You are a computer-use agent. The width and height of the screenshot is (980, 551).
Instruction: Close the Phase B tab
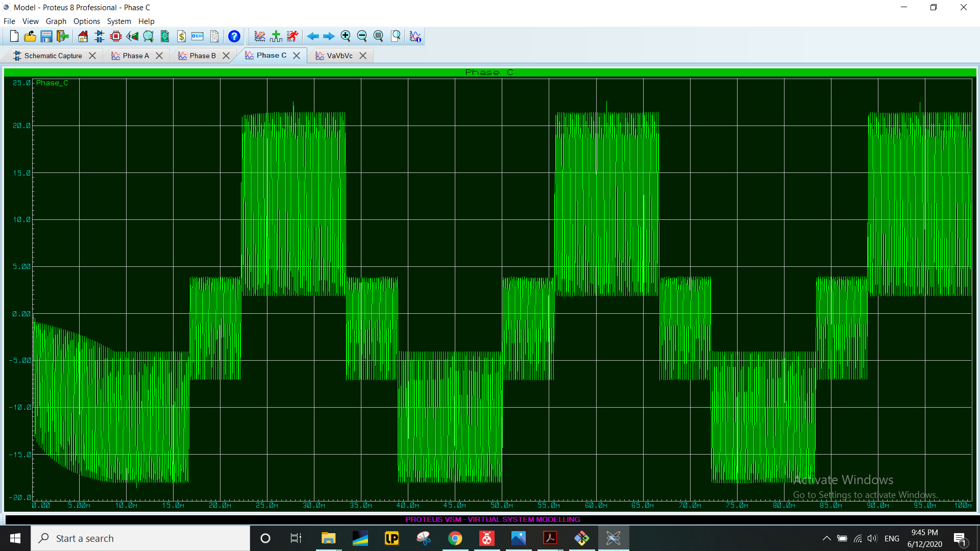click(226, 56)
